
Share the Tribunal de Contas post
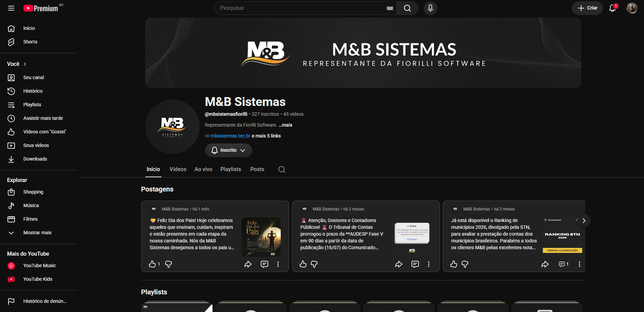399,264
